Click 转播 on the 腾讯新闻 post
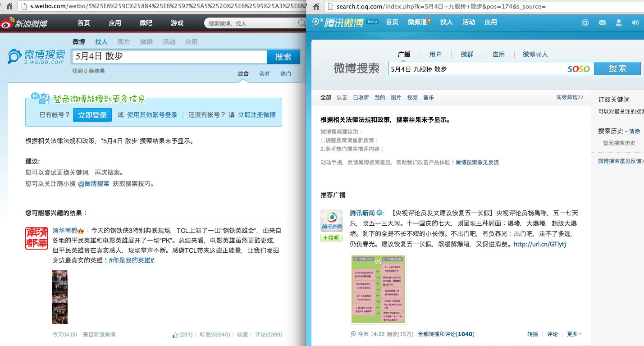Image resolution: width=644 pixels, height=346 pixels. [x=533, y=334]
